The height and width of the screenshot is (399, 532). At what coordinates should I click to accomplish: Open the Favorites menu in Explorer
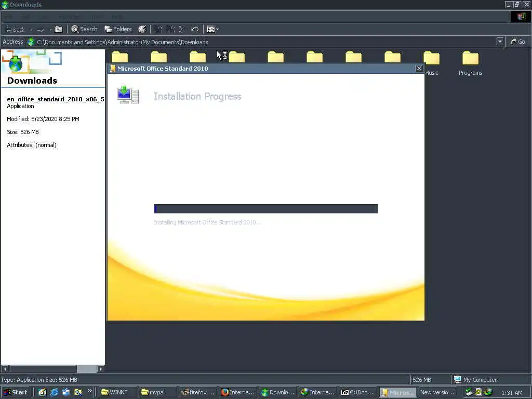pyautogui.click(x=69, y=17)
